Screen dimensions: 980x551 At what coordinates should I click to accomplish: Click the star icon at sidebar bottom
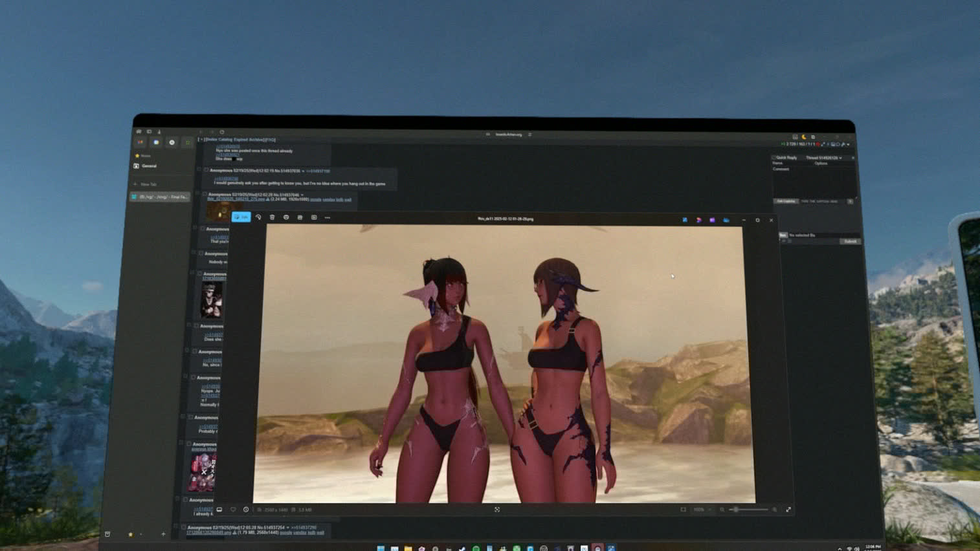[x=130, y=534]
